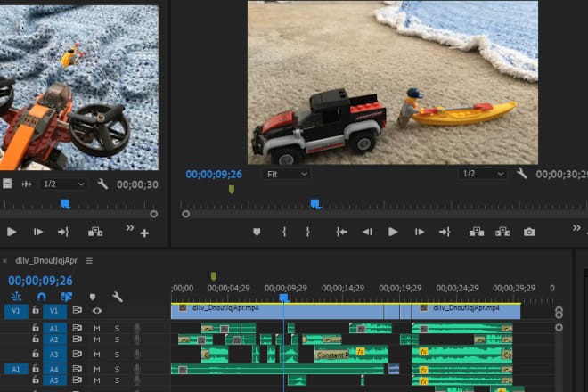
Task: Toggle A5 track targeting
Action: point(54,380)
